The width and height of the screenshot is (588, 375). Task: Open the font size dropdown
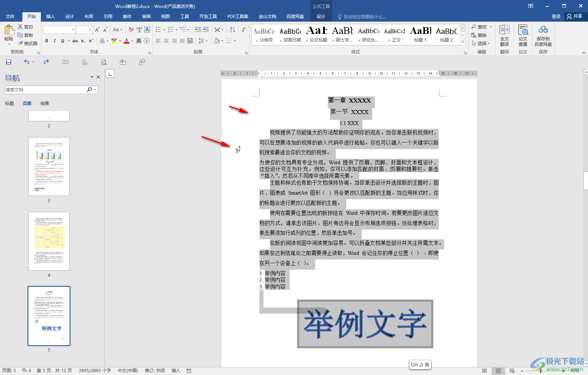pyautogui.click(x=90, y=30)
